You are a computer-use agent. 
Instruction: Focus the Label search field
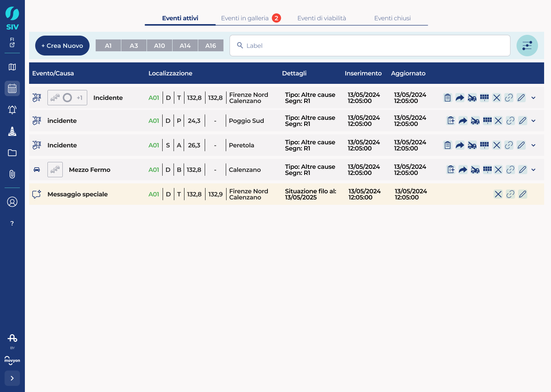(370, 46)
